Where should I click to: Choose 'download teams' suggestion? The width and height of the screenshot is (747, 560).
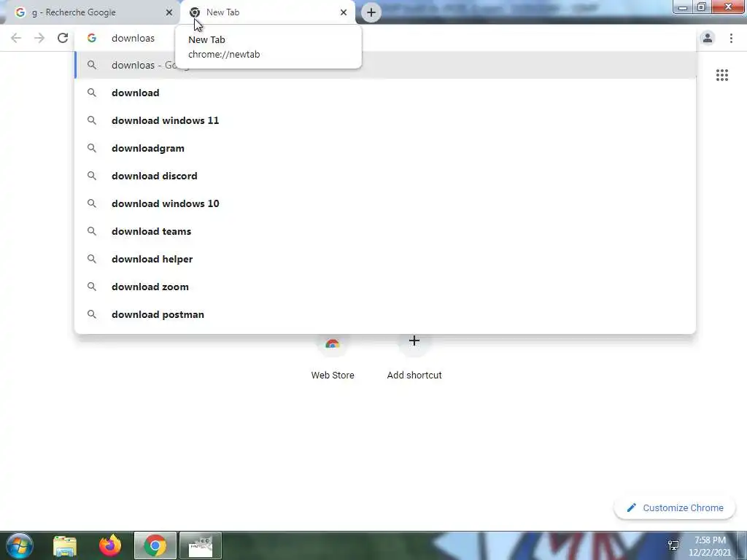pyautogui.click(x=385, y=231)
